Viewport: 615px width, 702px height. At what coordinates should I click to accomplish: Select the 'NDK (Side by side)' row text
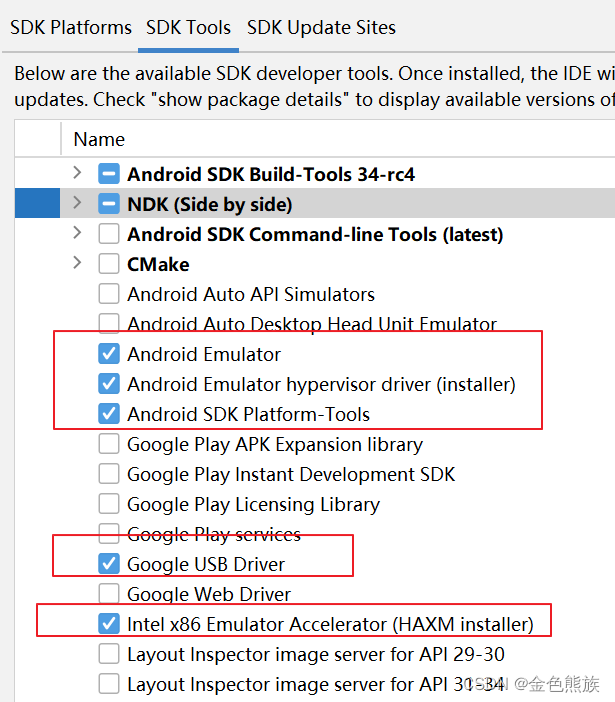(210, 205)
